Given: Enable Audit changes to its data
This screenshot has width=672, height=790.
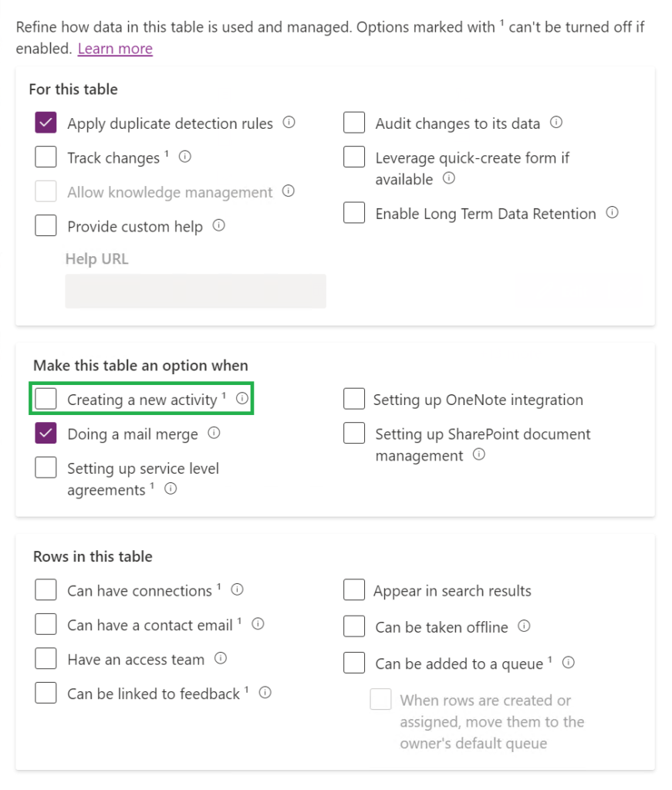Looking at the screenshot, I should 354,122.
